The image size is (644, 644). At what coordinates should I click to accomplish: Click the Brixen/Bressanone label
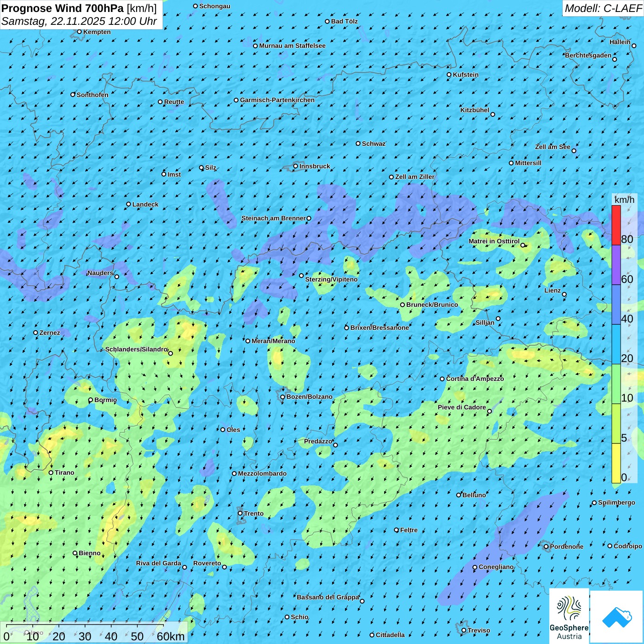(x=379, y=328)
